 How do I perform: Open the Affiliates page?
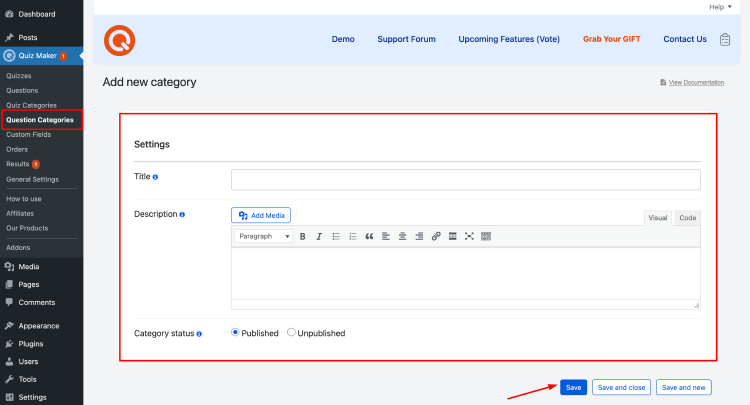20,214
